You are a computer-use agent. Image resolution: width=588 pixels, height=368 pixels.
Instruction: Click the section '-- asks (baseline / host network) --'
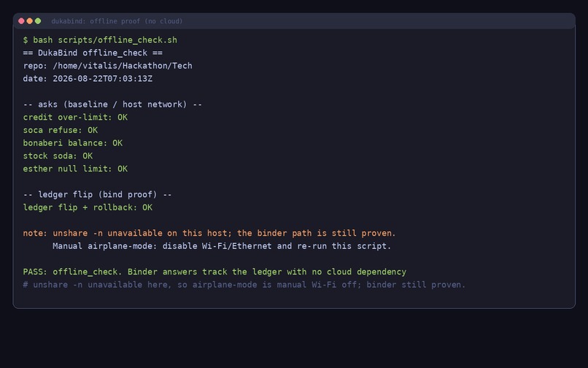click(x=112, y=104)
